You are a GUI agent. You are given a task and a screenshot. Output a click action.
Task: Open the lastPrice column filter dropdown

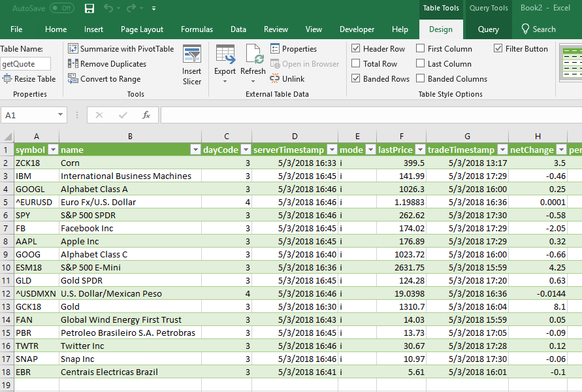coord(420,150)
